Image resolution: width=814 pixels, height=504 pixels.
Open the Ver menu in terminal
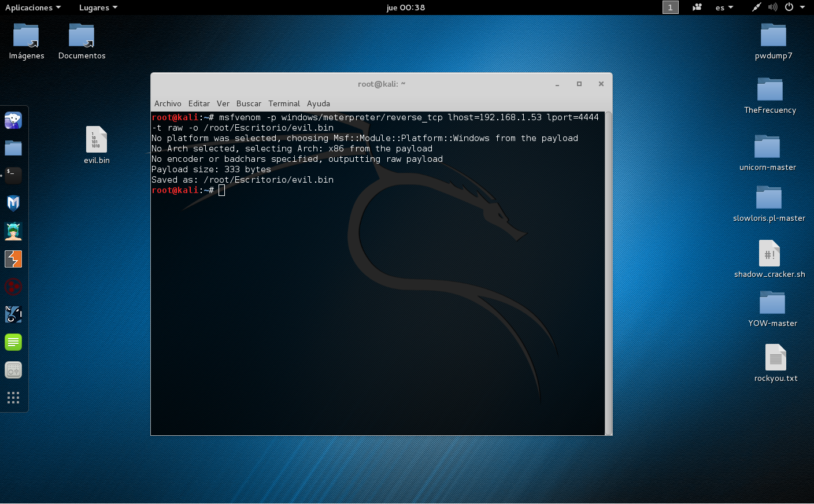point(223,103)
